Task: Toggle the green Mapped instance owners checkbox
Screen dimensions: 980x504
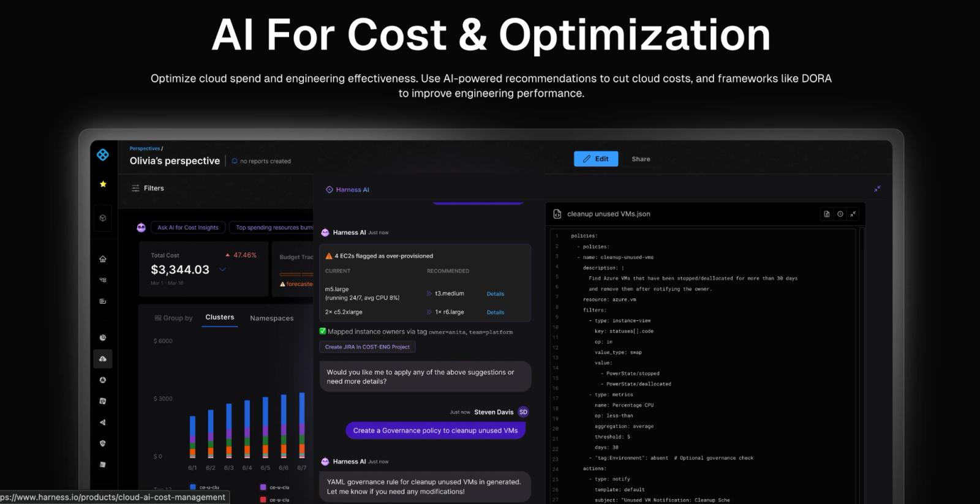Action: (x=323, y=331)
